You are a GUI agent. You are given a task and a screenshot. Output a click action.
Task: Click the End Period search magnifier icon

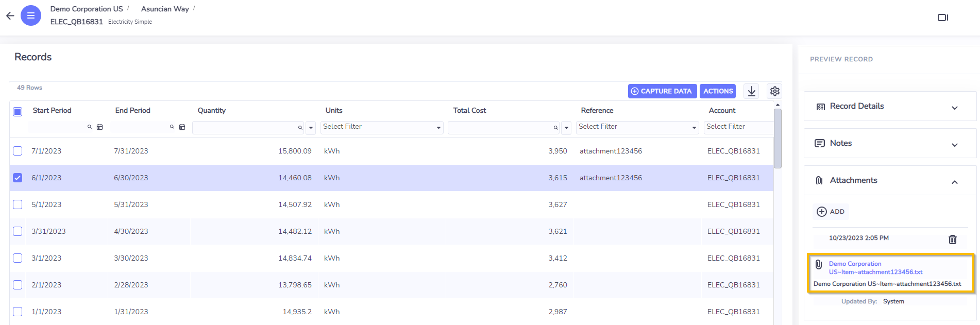click(172, 127)
